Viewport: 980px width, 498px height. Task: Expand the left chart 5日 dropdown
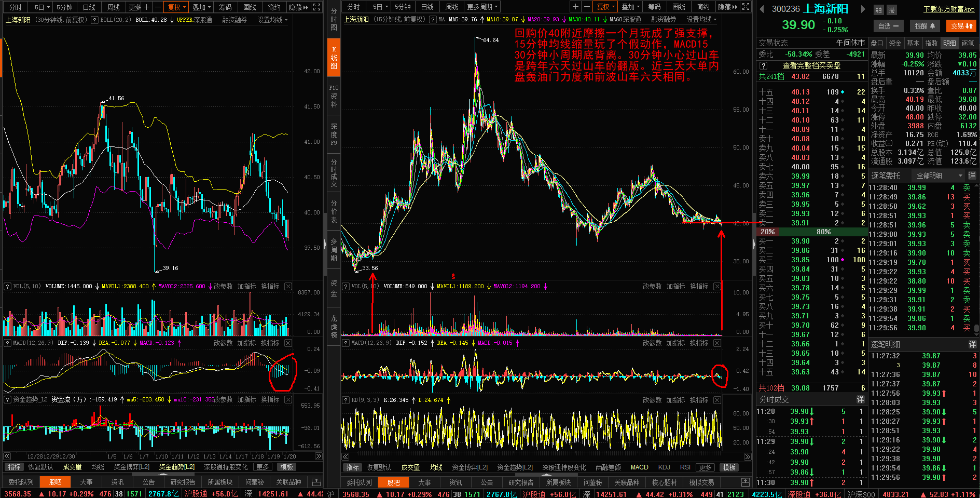(42, 7)
